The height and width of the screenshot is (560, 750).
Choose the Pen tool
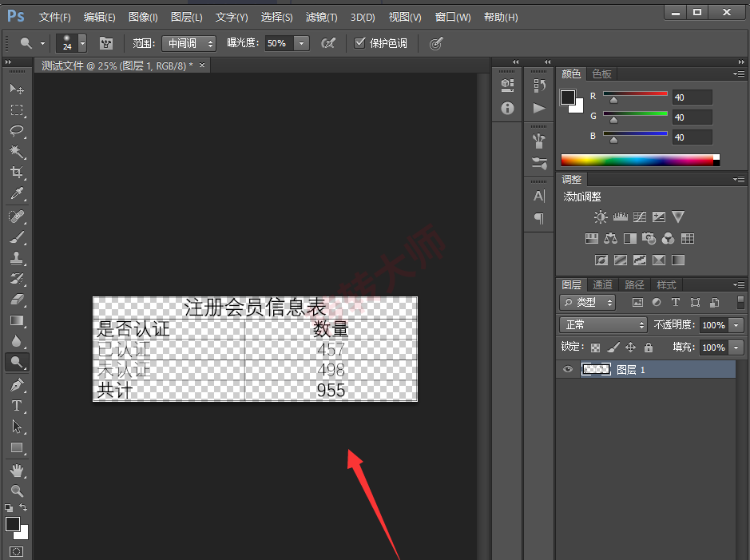click(x=17, y=384)
